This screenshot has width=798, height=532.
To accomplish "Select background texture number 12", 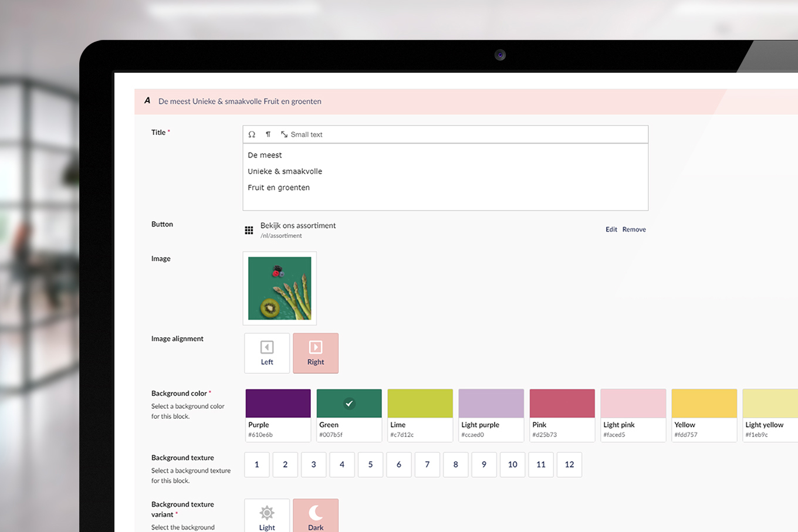I will click(569, 465).
